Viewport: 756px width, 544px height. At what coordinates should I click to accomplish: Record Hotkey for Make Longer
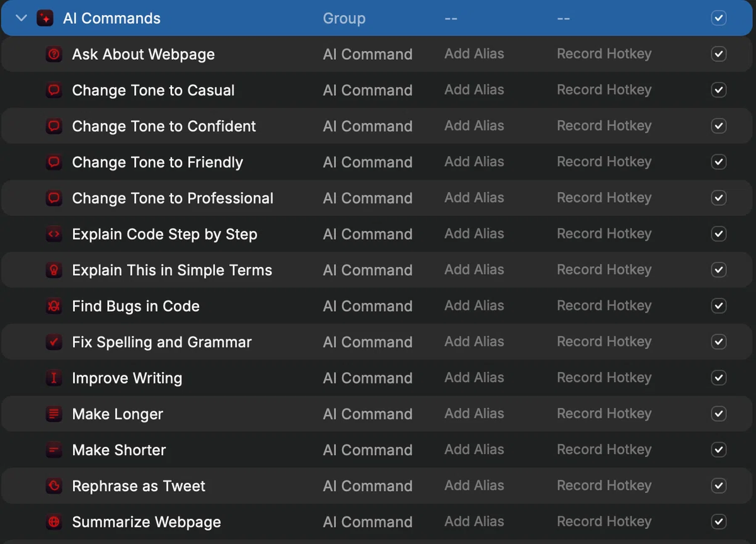[604, 414]
